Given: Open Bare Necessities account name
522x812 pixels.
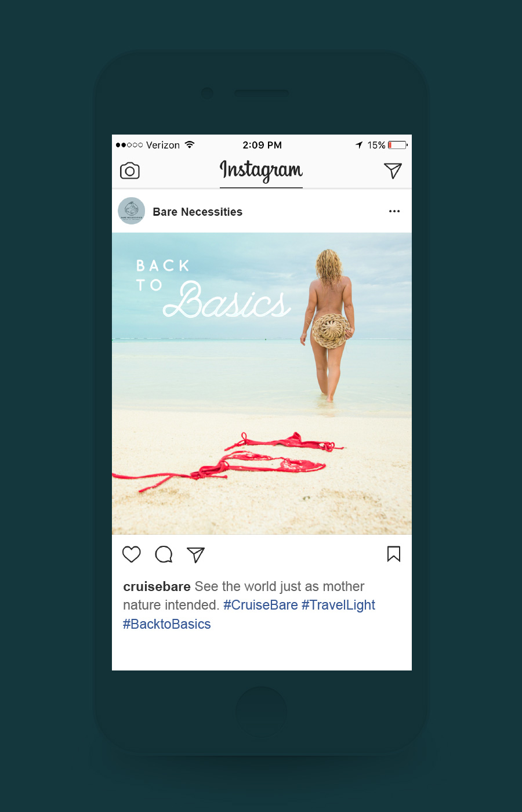Looking at the screenshot, I should click(x=197, y=212).
